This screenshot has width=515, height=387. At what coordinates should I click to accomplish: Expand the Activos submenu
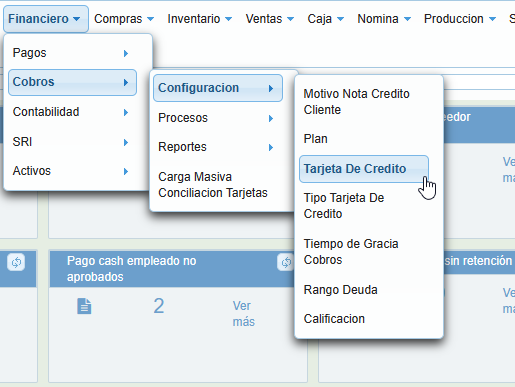pos(72,171)
